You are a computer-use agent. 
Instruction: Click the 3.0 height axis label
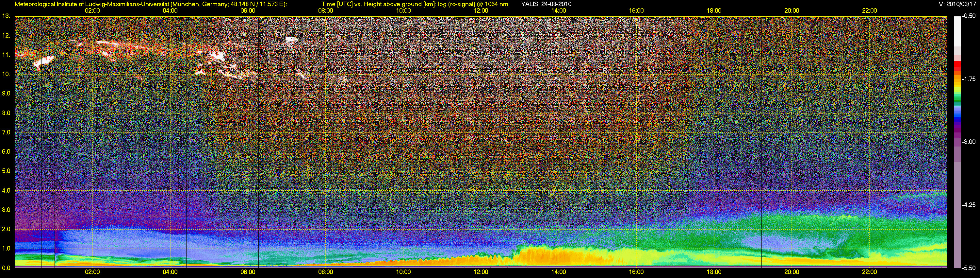click(x=6, y=210)
